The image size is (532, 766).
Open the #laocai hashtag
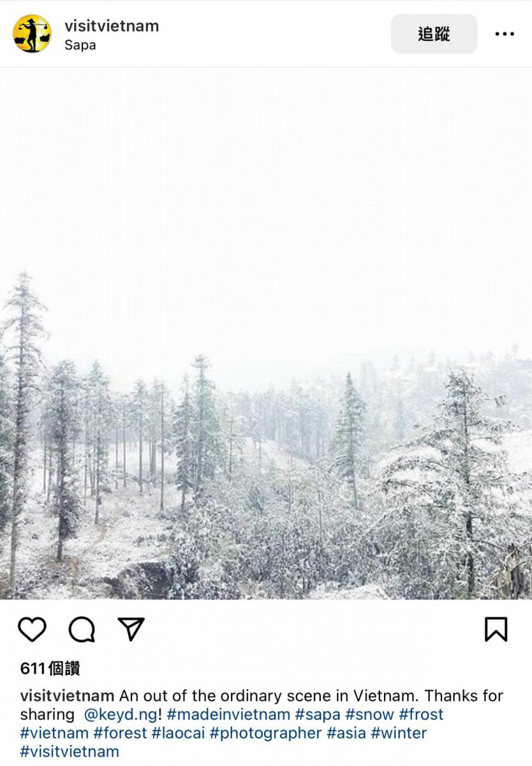tap(178, 733)
